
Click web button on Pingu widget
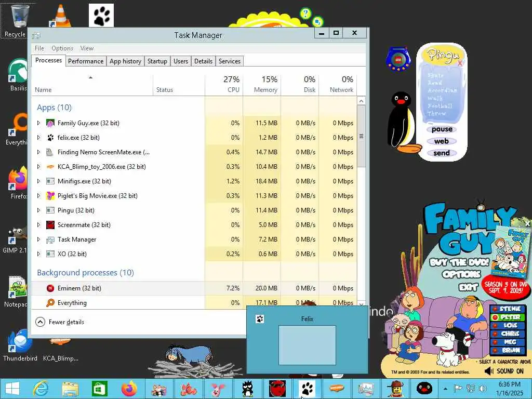tap(442, 141)
